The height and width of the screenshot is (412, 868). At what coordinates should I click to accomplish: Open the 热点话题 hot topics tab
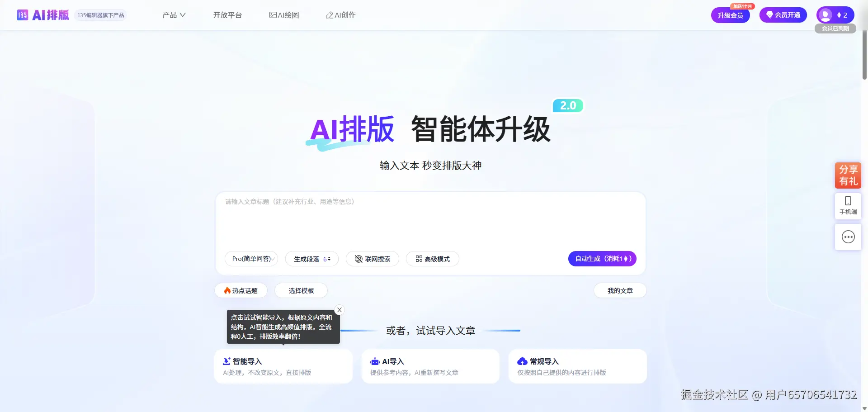241,290
